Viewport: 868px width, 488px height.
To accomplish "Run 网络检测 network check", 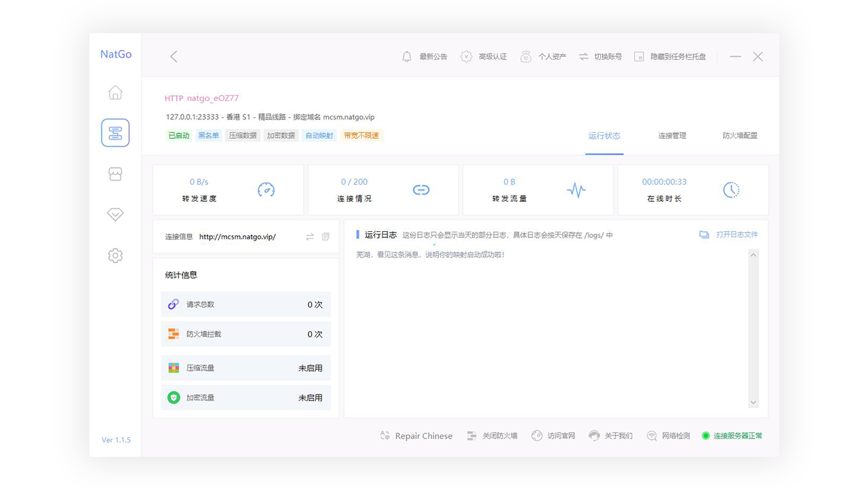I will [669, 436].
